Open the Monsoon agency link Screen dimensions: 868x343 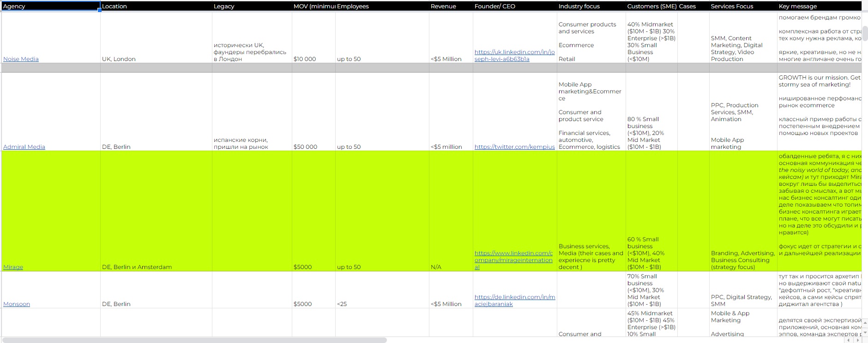tap(17, 304)
